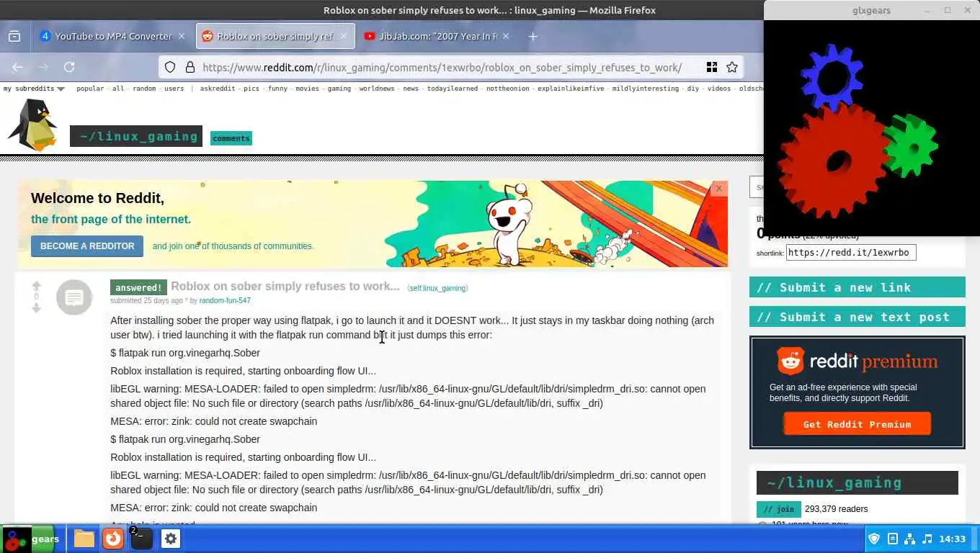Open the file manager folder in taskbar
This screenshot has width=980, height=553.
84,539
